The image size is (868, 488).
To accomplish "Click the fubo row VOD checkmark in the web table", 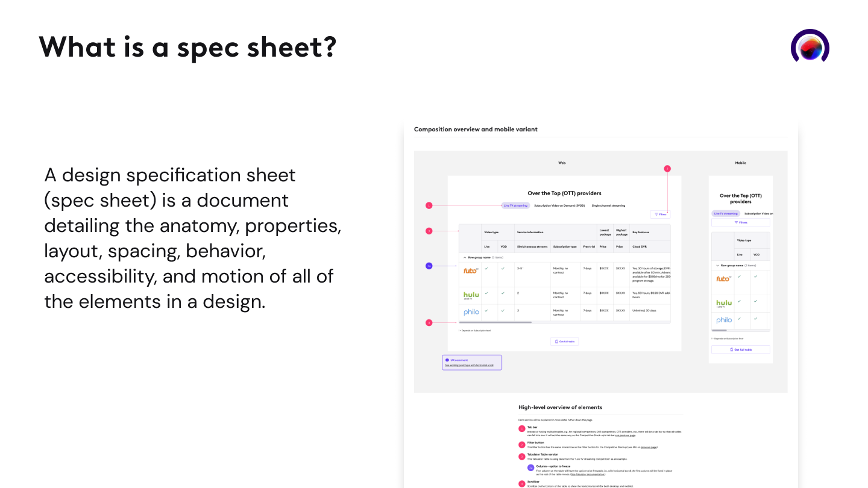I will (502, 268).
